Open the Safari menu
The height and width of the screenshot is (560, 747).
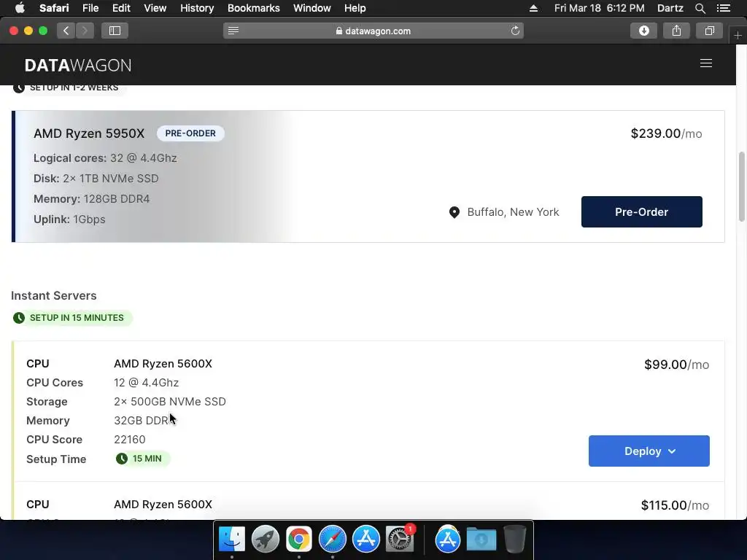pos(54,8)
